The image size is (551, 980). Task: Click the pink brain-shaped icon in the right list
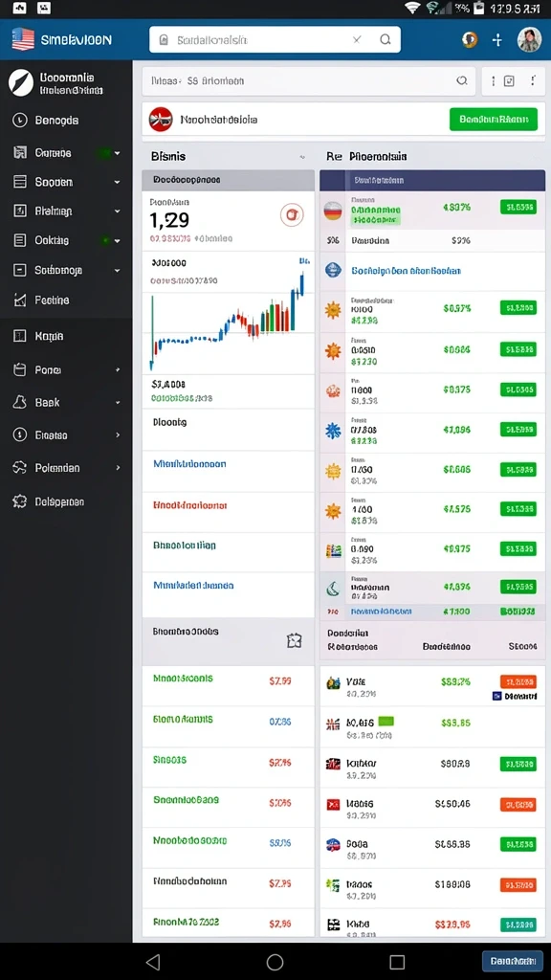pyautogui.click(x=333, y=391)
